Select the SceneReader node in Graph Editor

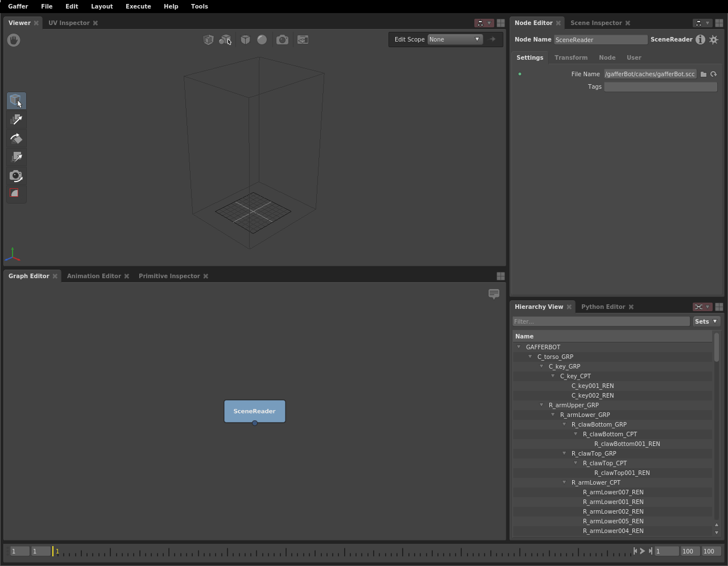pos(255,411)
